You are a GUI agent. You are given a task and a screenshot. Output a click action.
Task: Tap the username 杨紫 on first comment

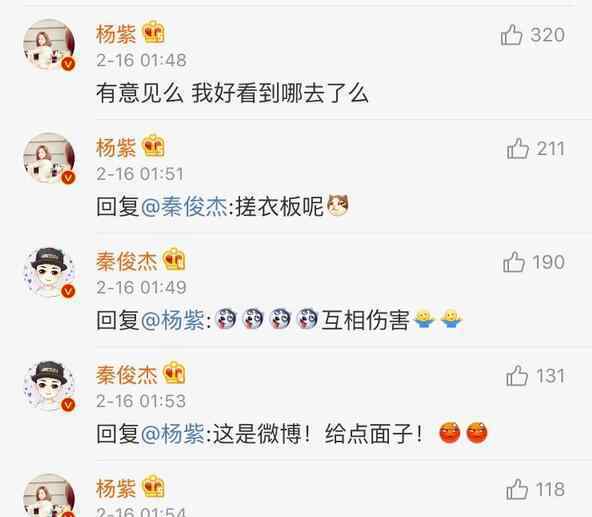tap(116, 34)
